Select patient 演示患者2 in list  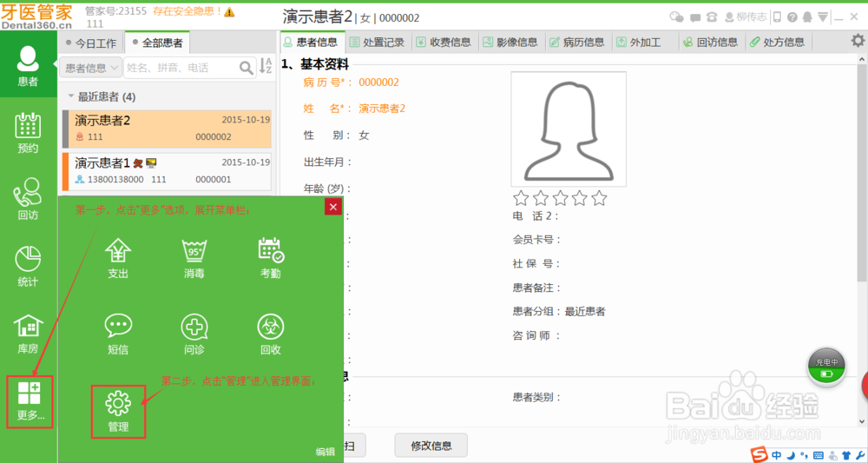tap(168, 129)
